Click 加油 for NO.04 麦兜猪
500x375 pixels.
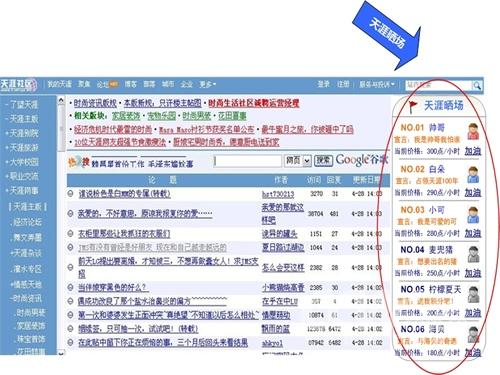pos(473,273)
